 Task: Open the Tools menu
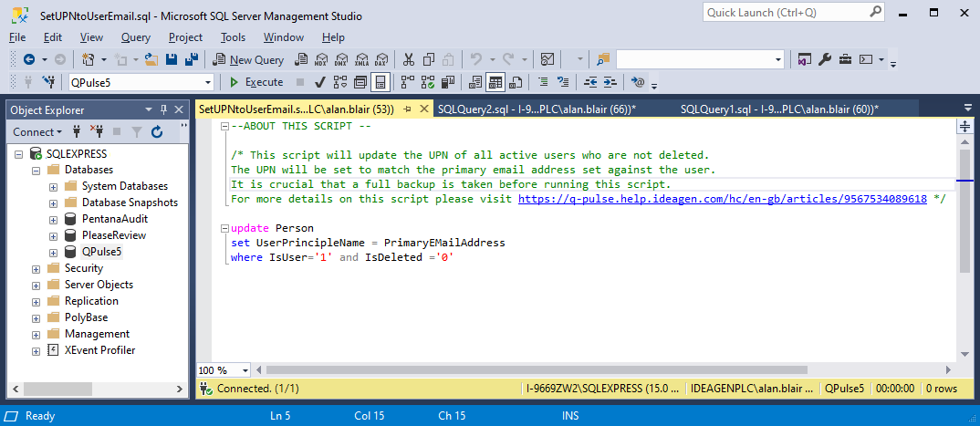pyautogui.click(x=233, y=37)
